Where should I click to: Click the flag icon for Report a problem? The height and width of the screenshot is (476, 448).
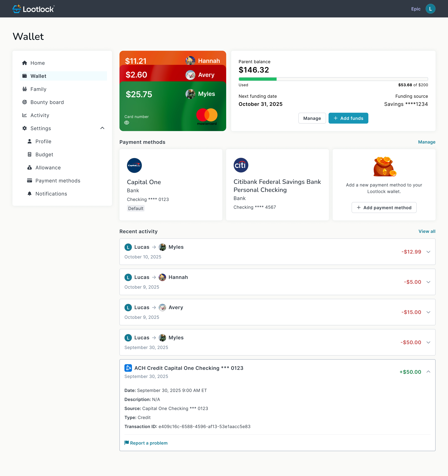127,443
